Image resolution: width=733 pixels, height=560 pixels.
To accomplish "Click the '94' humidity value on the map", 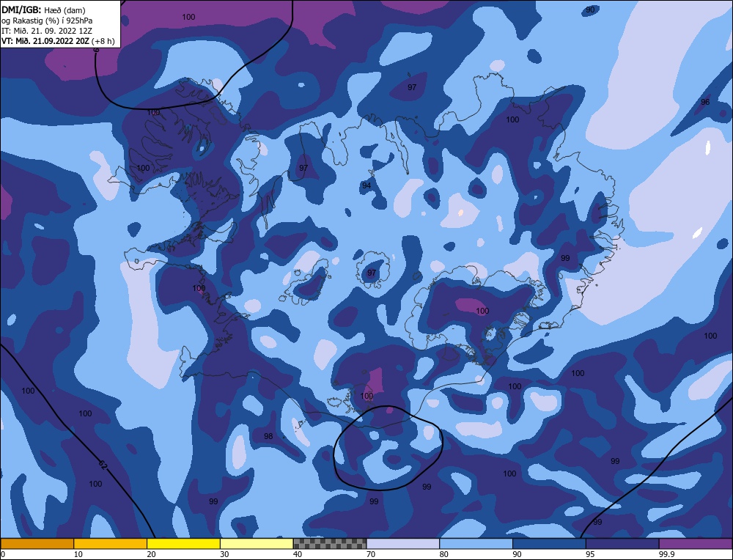I will [366, 185].
